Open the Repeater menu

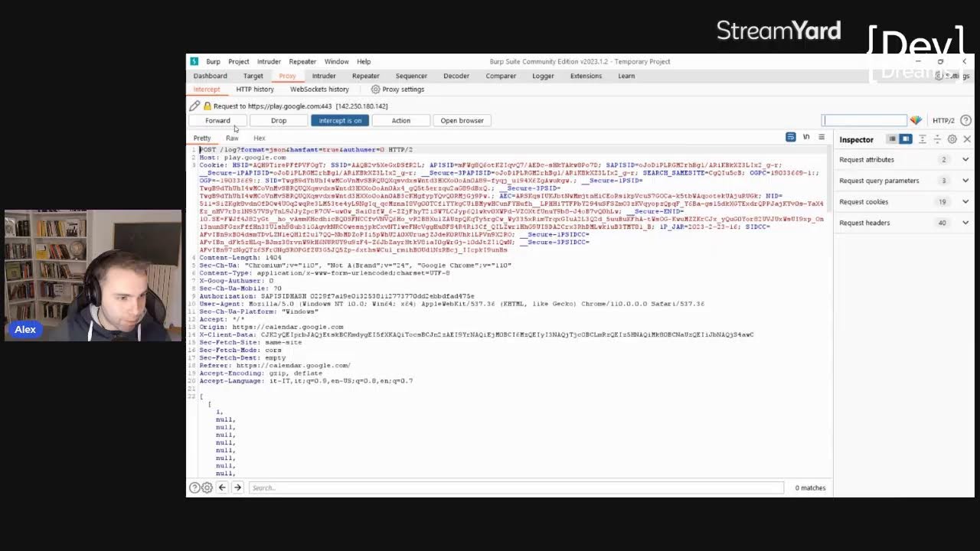coord(302,61)
